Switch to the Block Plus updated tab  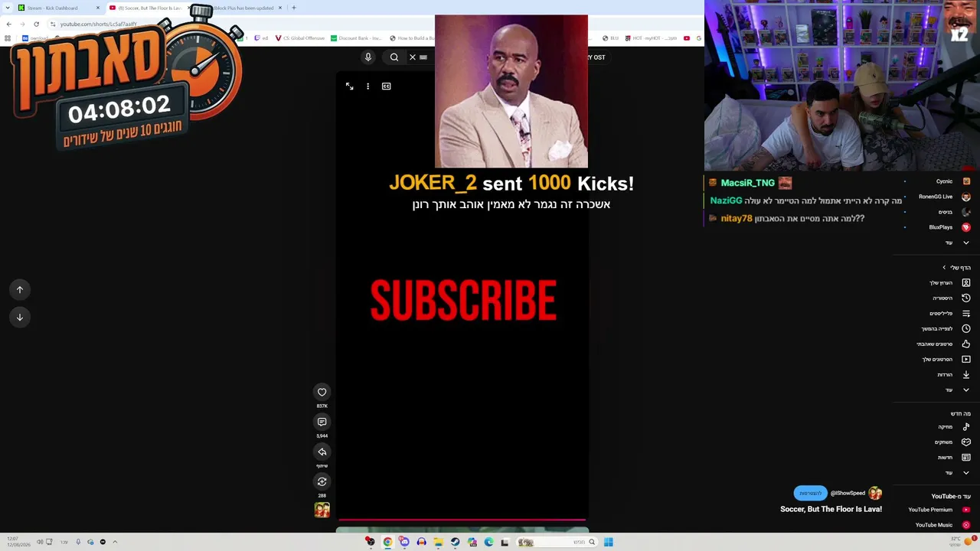[x=243, y=8]
